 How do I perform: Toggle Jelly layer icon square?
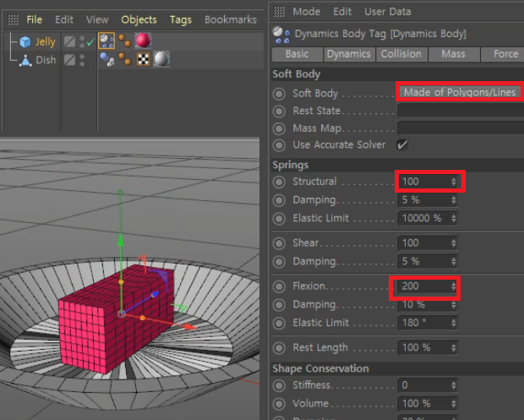click(x=69, y=41)
